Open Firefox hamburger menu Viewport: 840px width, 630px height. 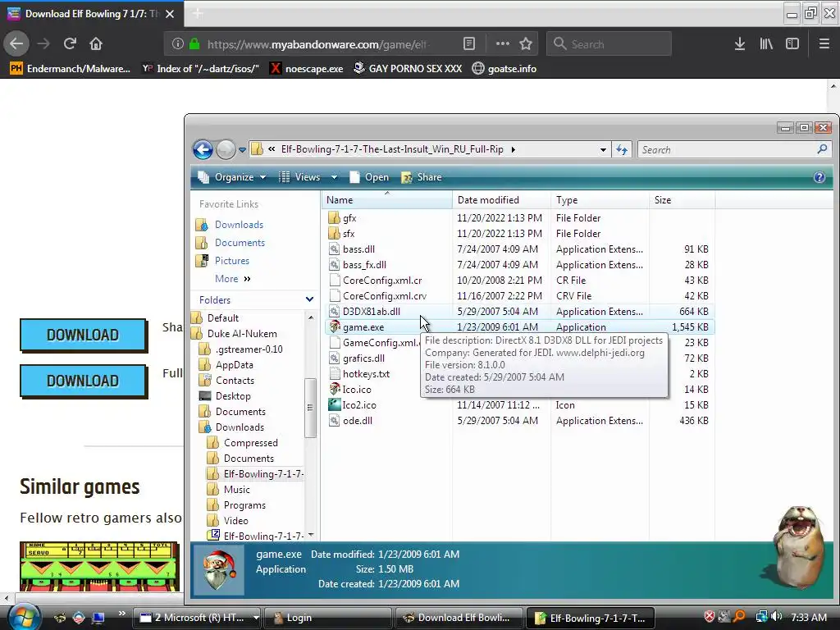(824, 44)
